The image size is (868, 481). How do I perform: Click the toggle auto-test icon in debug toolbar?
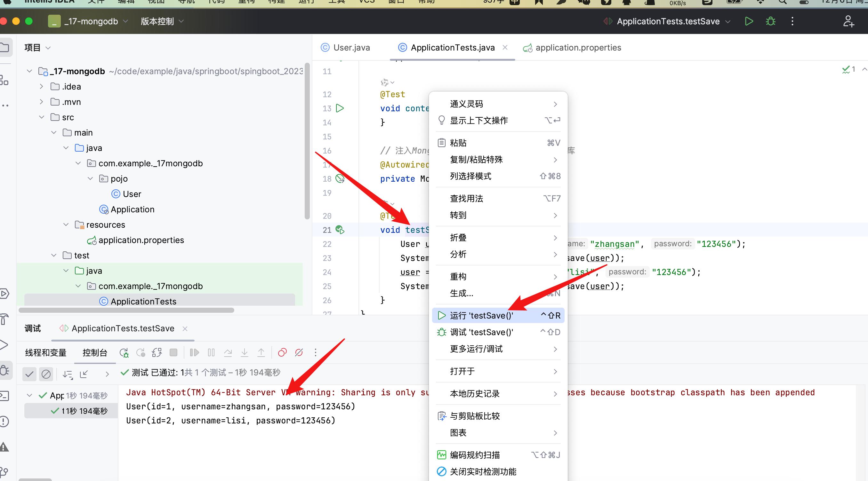point(157,352)
